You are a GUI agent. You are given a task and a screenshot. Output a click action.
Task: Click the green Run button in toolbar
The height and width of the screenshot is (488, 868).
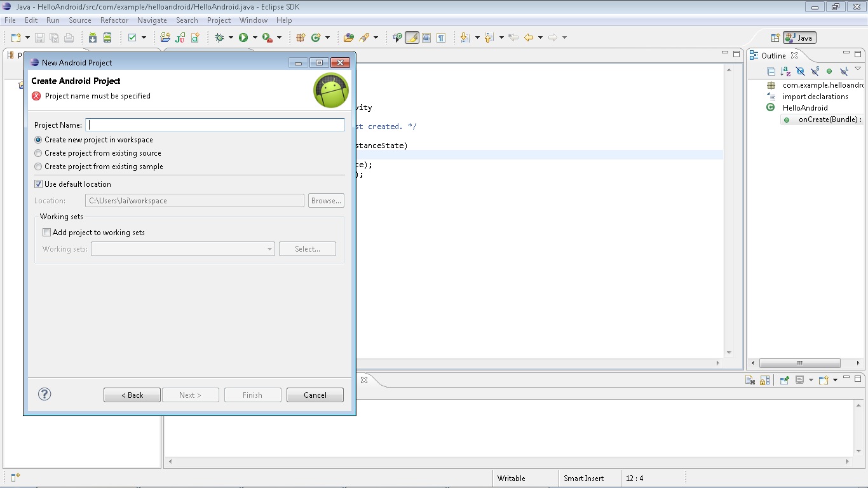243,37
